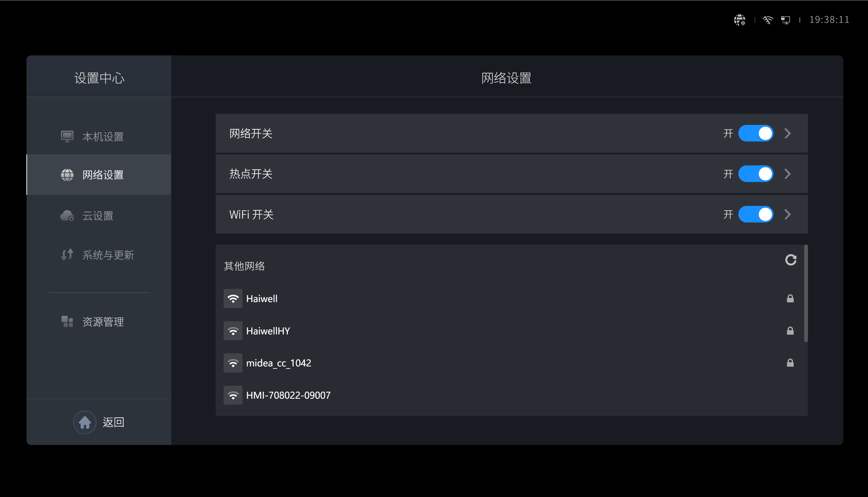Click the 系统与更新 update icon

coord(65,255)
